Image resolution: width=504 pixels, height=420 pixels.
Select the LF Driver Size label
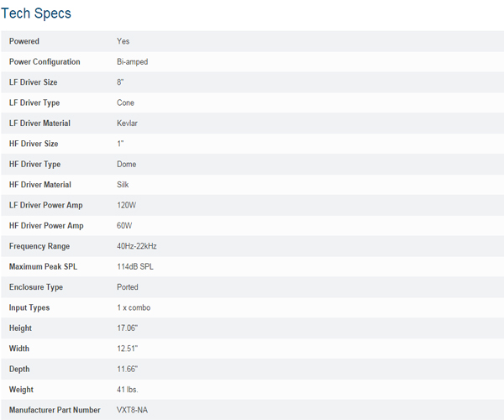[33, 82]
